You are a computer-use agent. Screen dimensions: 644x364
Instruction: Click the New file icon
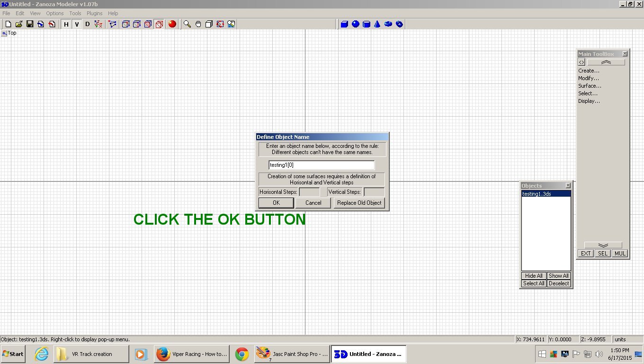[x=8, y=24]
